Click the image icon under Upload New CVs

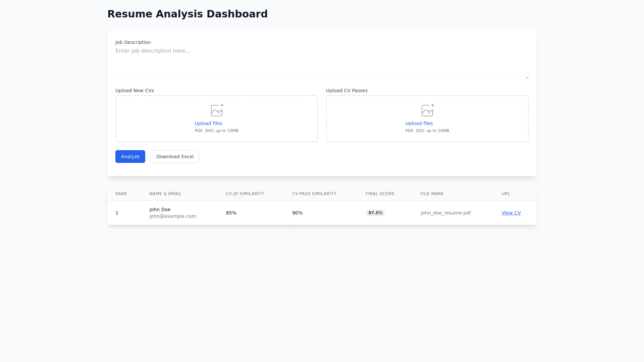pos(217,110)
